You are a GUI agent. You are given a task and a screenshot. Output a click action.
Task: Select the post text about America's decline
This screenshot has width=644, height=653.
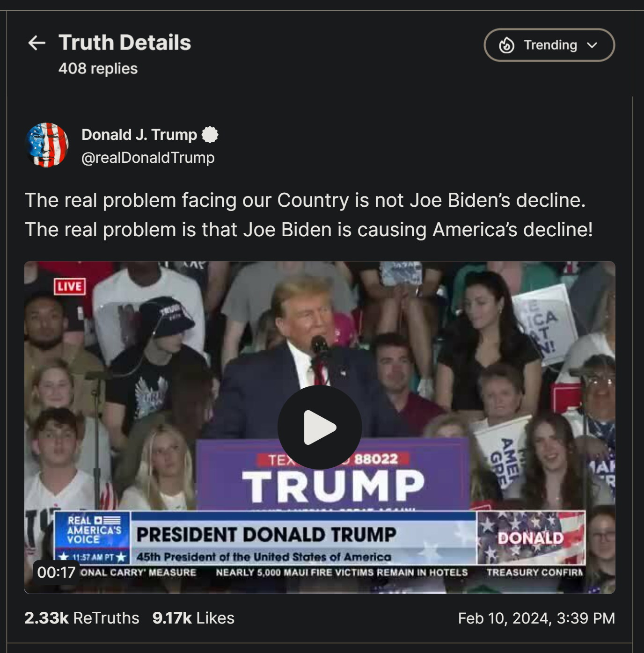pos(309,215)
